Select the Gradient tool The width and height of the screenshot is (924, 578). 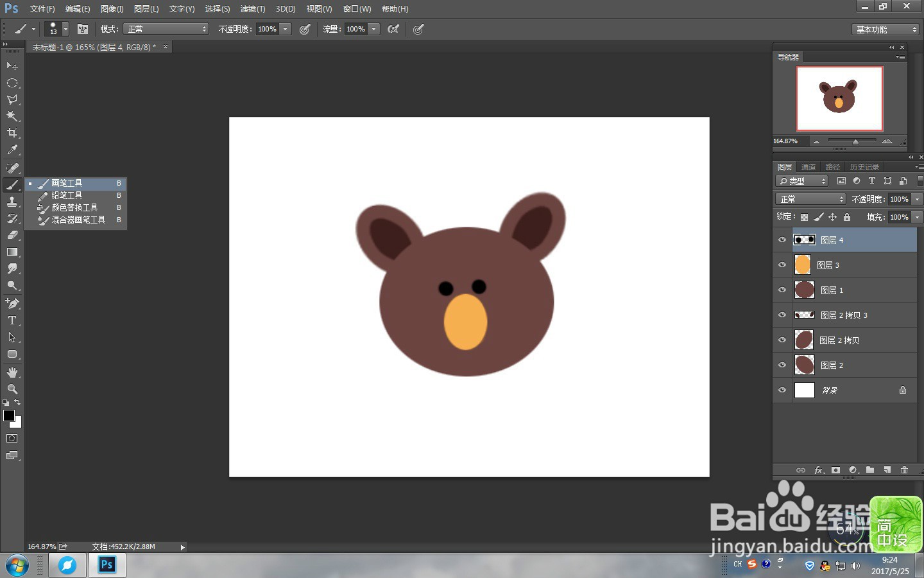pyautogui.click(x=12, y=252)
